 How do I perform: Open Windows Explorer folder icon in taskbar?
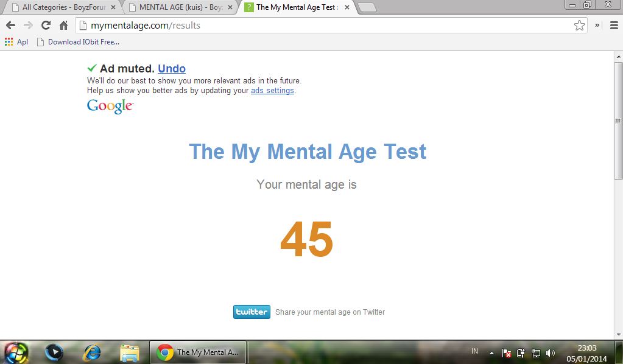click(x=129, y=352)
